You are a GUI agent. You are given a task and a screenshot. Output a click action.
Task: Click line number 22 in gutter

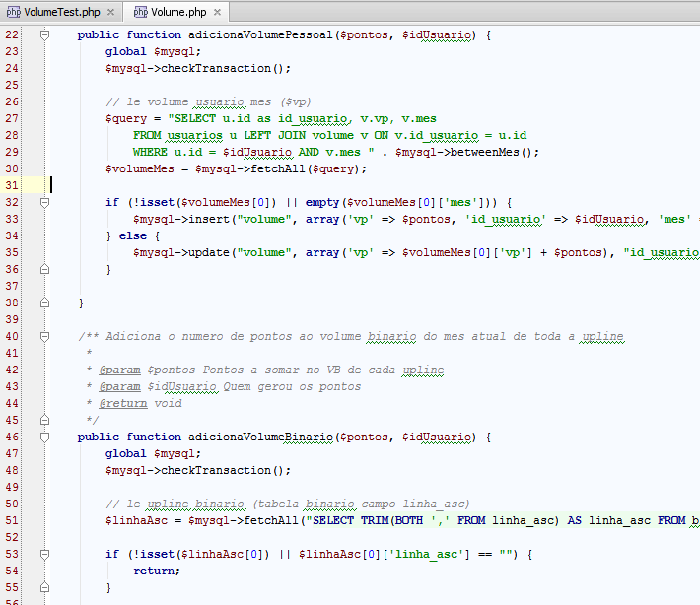click(12, 34)
